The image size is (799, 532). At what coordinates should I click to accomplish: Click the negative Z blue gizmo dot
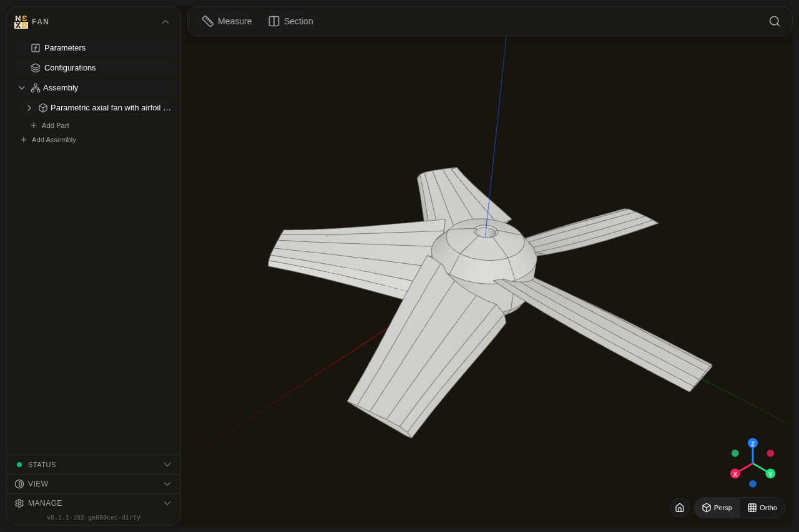point(753,484)
